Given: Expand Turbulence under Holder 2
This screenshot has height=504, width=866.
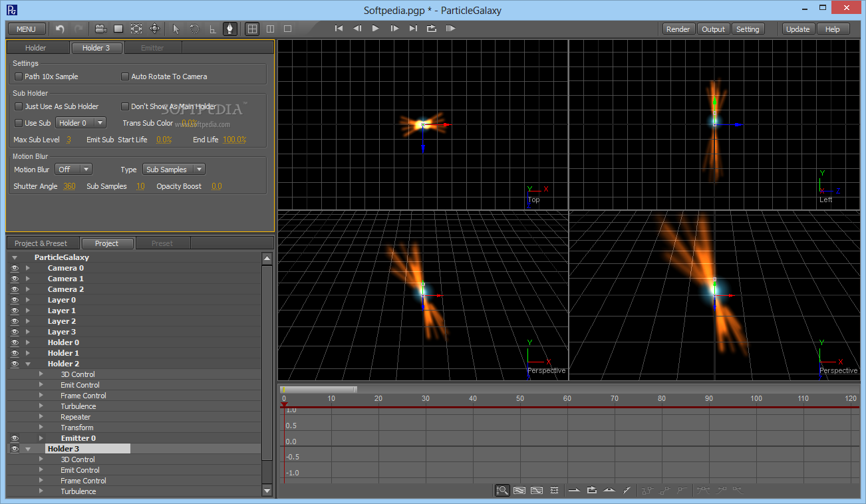Looking at the screenshot, I should [x=41, y=406].
